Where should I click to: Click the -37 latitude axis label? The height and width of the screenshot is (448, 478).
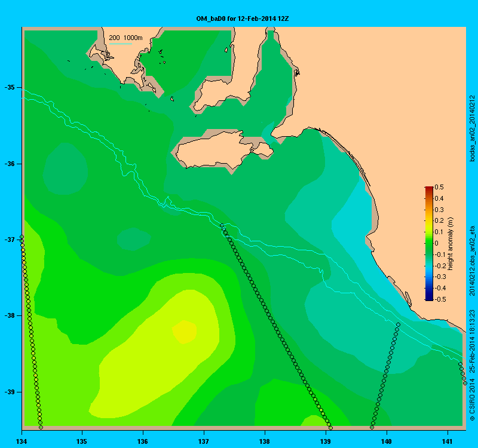(10, 240)
